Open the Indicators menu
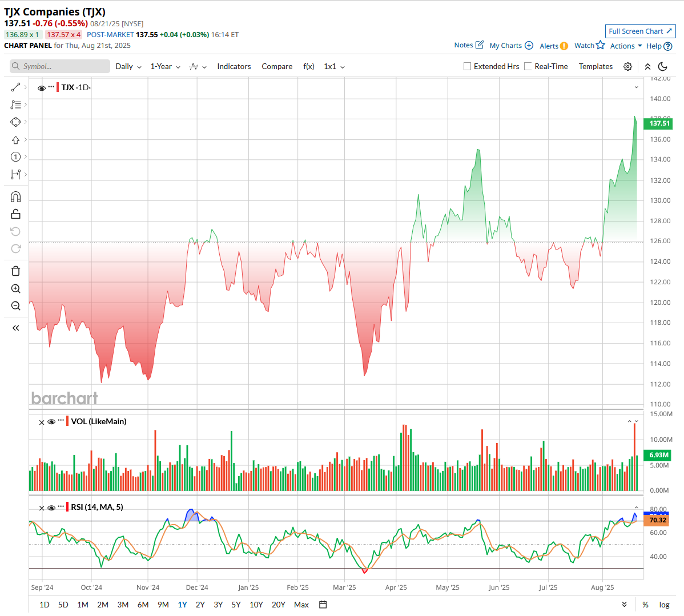 click(234, 66)
